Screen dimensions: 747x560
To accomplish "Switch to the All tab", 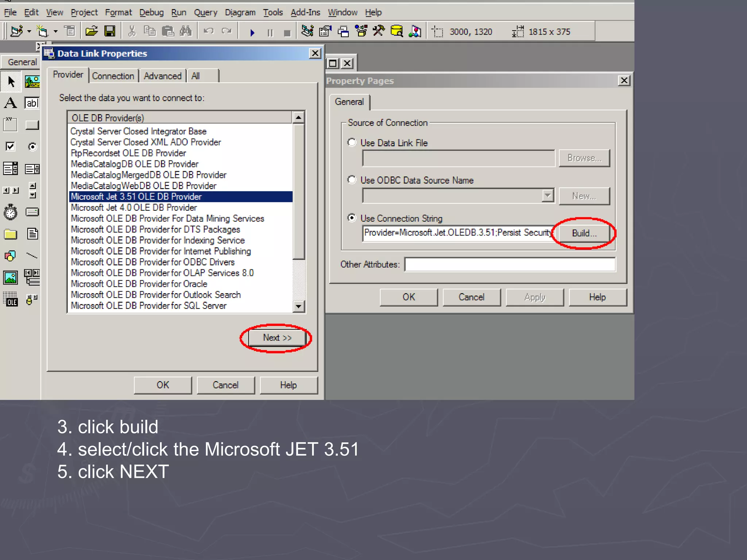I will [203, 76].
